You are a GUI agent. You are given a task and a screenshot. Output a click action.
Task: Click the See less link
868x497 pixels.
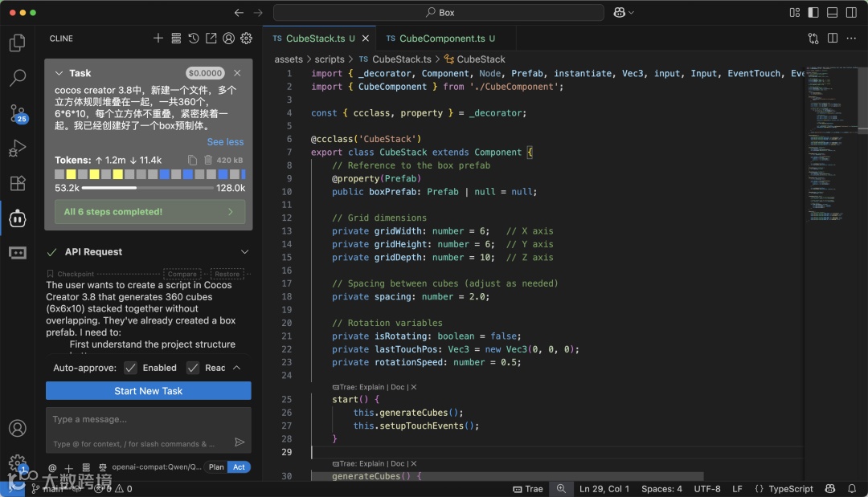(x=225, y=142)
